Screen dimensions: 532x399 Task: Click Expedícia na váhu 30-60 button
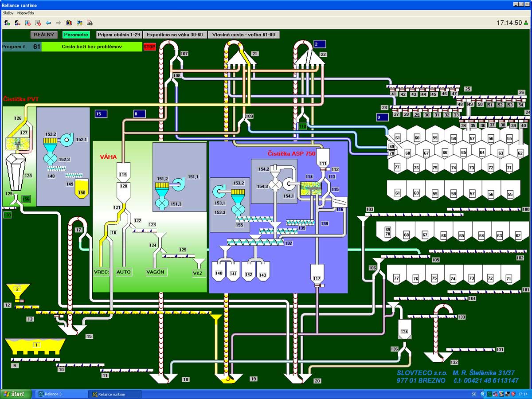coord(175,35)
